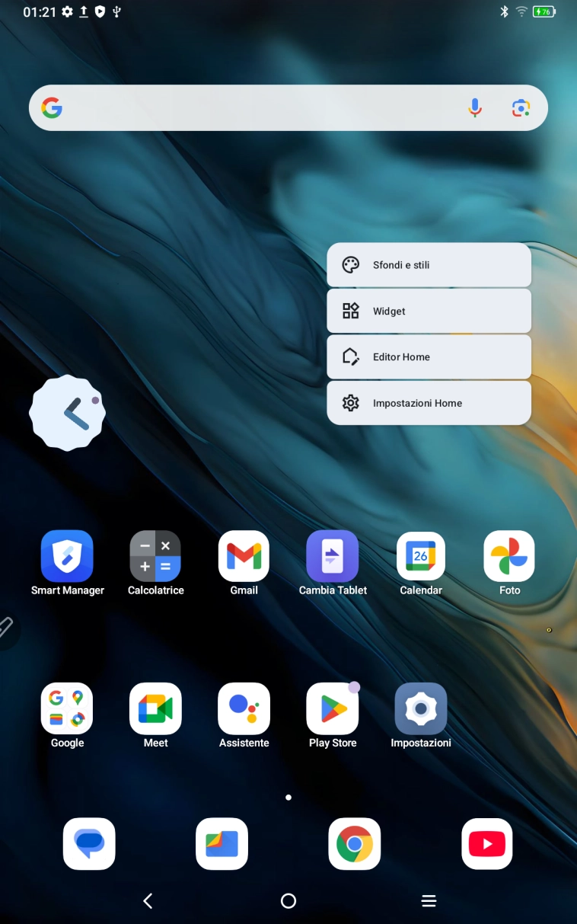The height and width of the screenshot is (924, 577).
Task: Expand the Google apps folder
Action: pyautogui.click(x=67, y=709)
